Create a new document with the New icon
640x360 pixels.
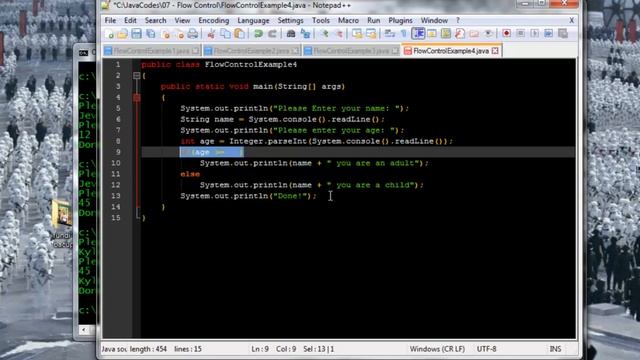[109, 34]
